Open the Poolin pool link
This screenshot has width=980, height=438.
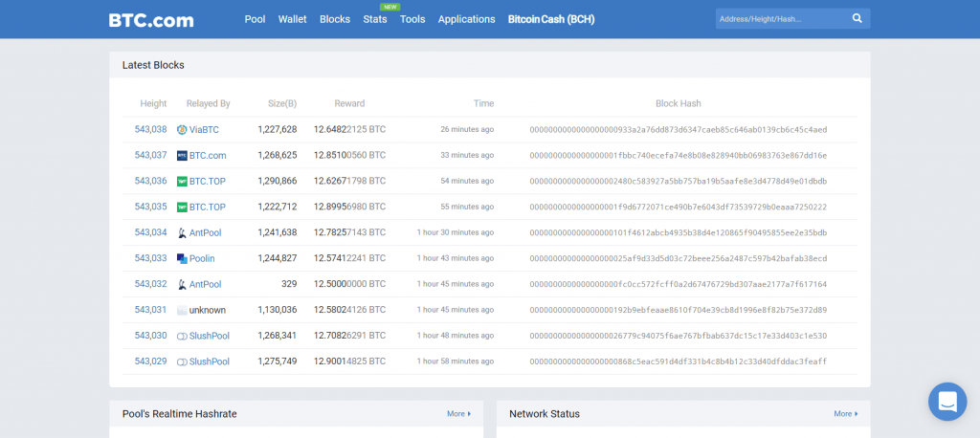203,258
